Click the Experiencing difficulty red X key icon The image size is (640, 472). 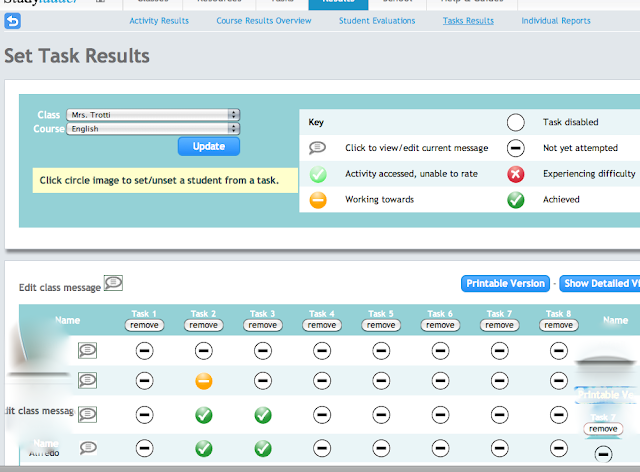516,174
